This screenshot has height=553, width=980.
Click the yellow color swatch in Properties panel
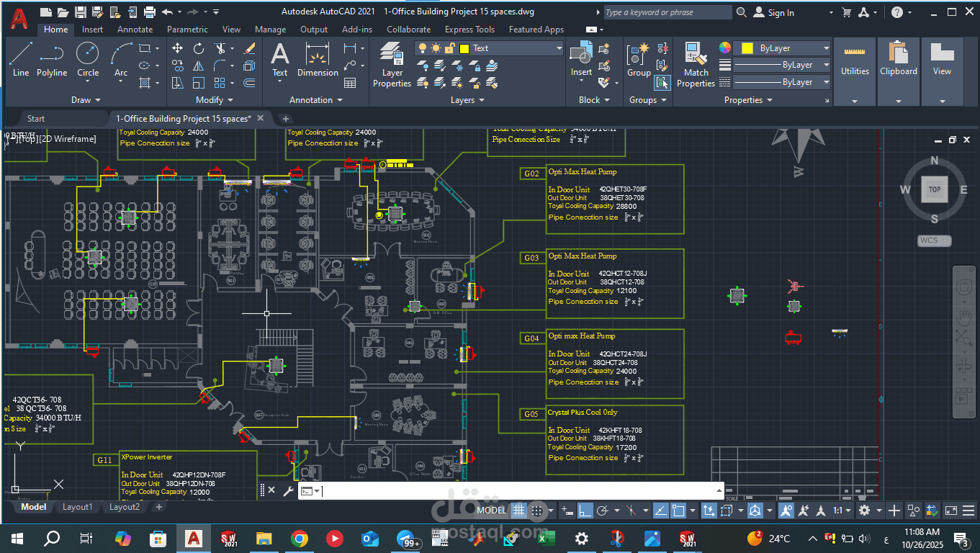[x=747, y=48]
